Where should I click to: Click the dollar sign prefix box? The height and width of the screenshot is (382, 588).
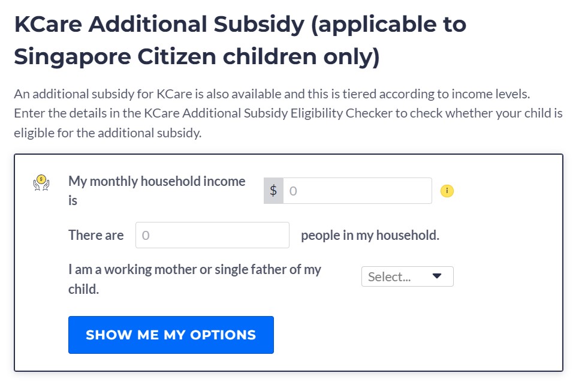[x=273, y=191]
